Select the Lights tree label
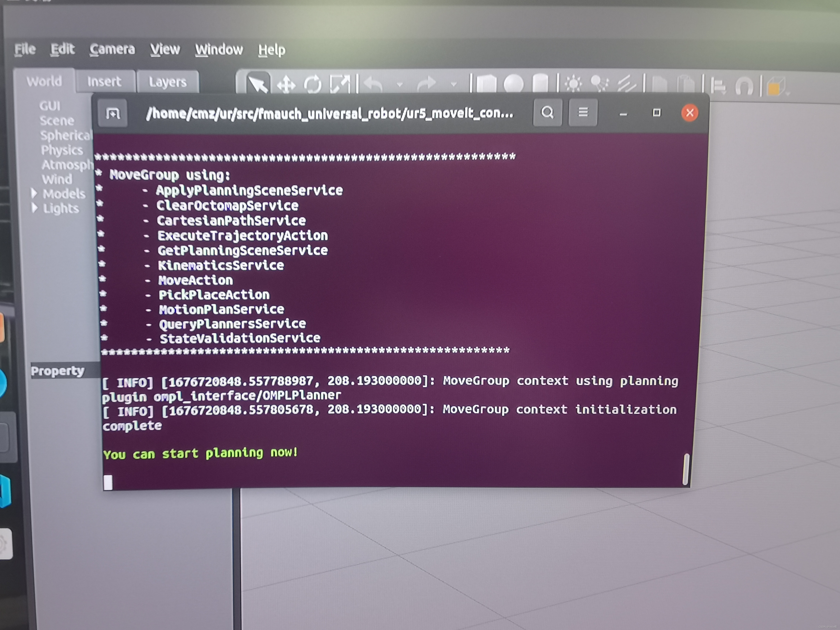The width and height of the screenshot is (840, 630). pyautogui.click(x=61, y=209)
